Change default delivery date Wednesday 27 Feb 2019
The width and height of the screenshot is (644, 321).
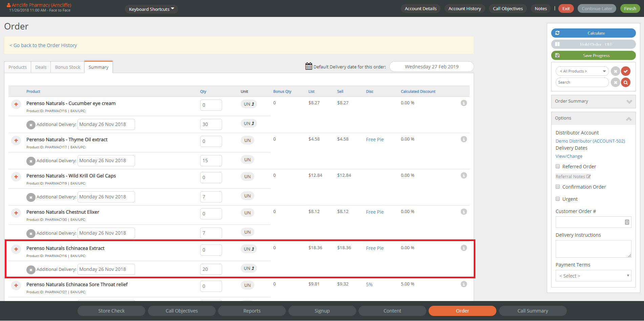[x=431, y=67]
